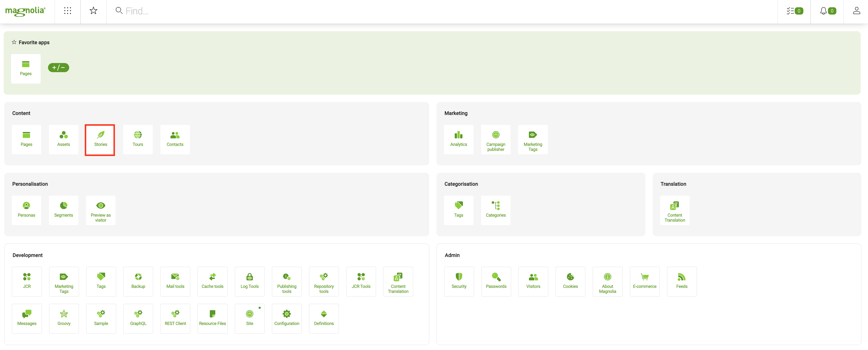868x350 pixels.
Task: Open the Contacts app
Action: coord(175,139)
